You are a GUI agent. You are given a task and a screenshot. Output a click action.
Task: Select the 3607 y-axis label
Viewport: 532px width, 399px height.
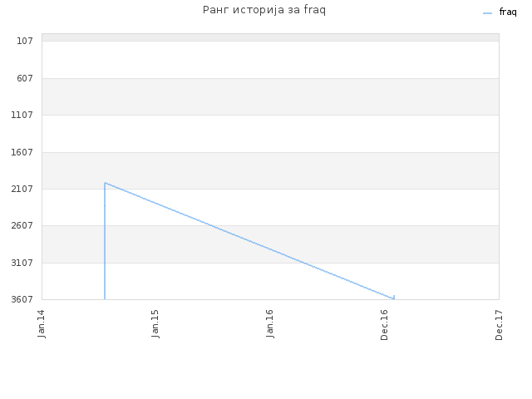click(22, 299)
